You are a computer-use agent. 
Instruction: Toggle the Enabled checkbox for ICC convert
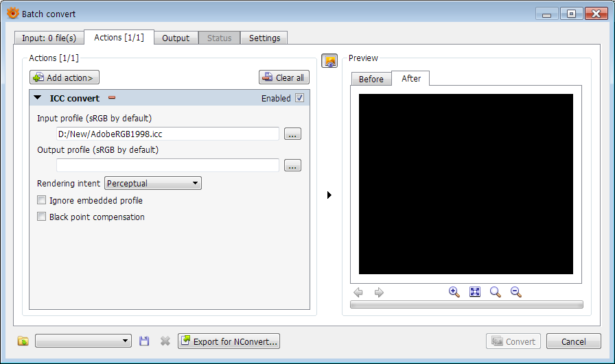pos(300,98)
